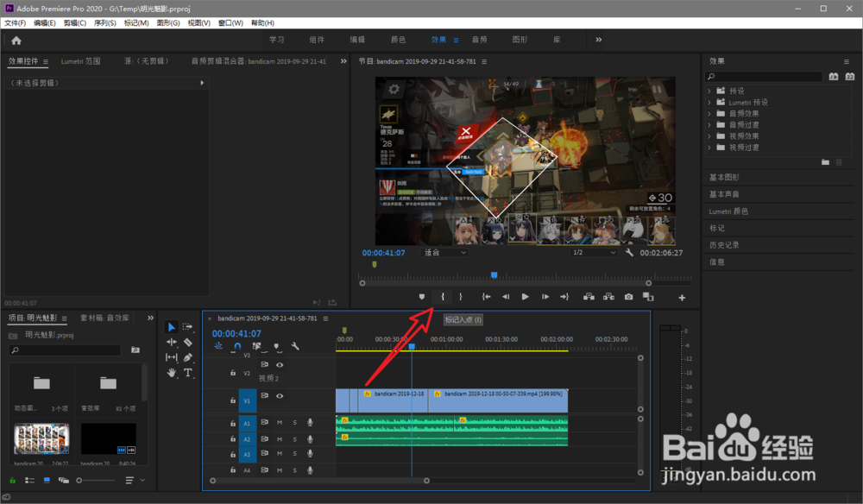
Task: Open the zoom level 适合 dropdown
Action: 444,253
